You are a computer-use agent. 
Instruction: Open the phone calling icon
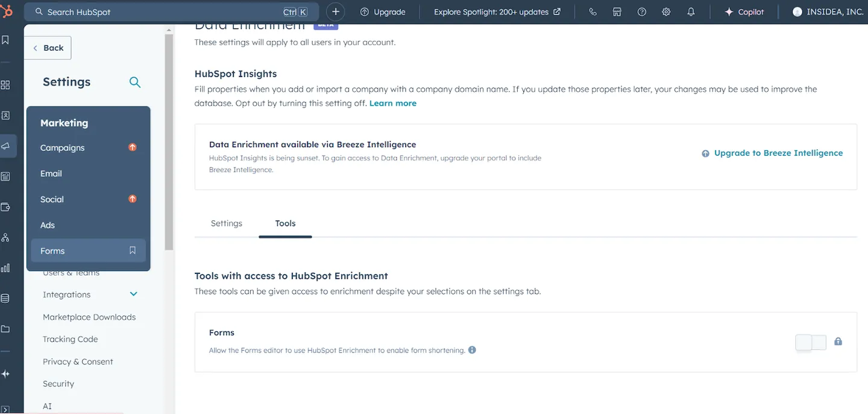coord(593,11)
